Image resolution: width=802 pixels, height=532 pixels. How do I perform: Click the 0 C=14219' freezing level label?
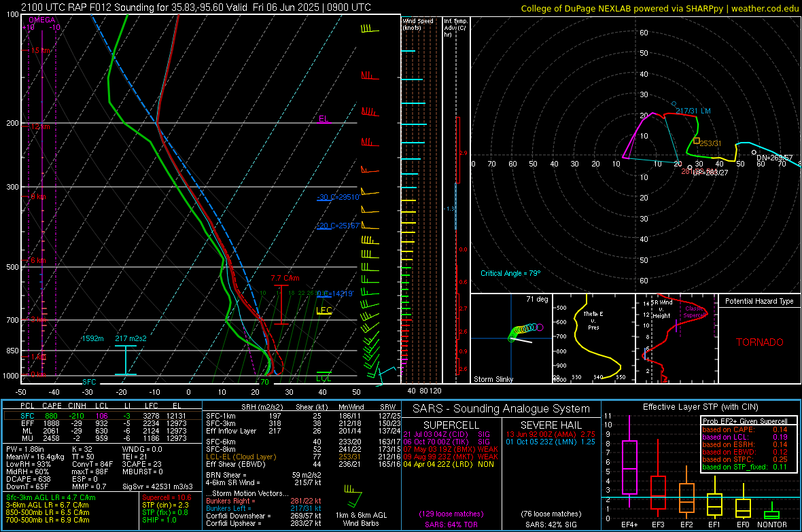(x=335, y=294)
